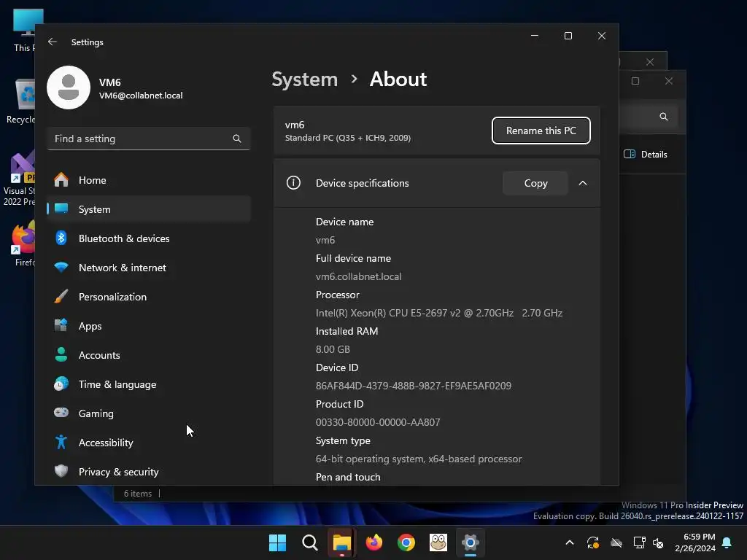747x560 pixels.
Task: Select System in the sidebar
Action: (149, 209)
